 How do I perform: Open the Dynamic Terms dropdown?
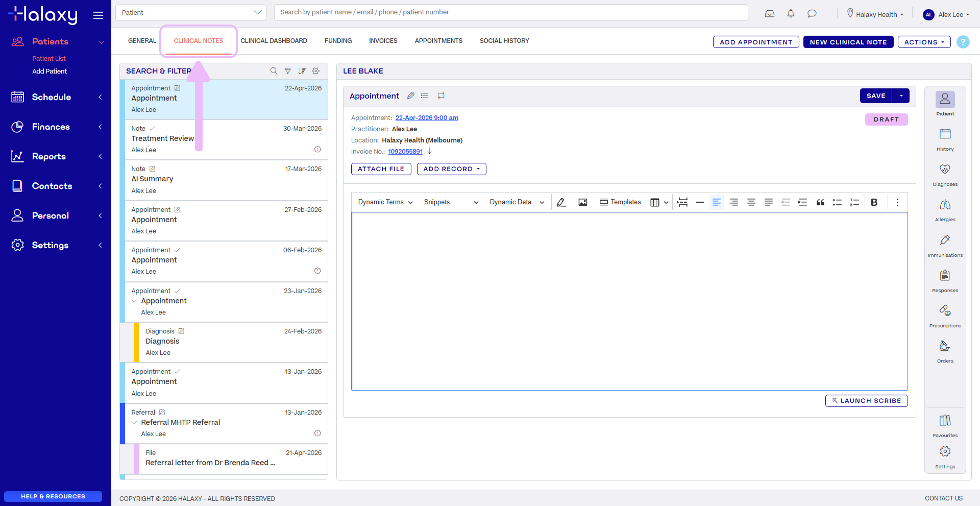385,202
